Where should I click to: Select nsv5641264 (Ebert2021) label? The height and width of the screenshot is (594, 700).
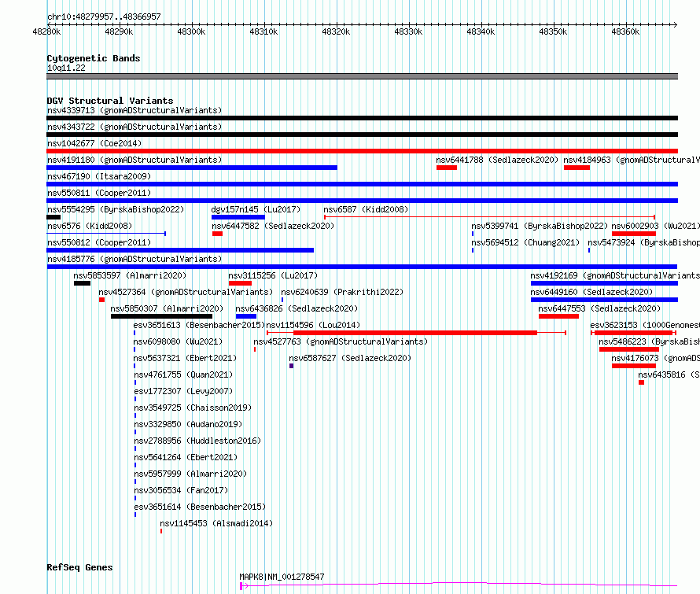tap(186, 457)
